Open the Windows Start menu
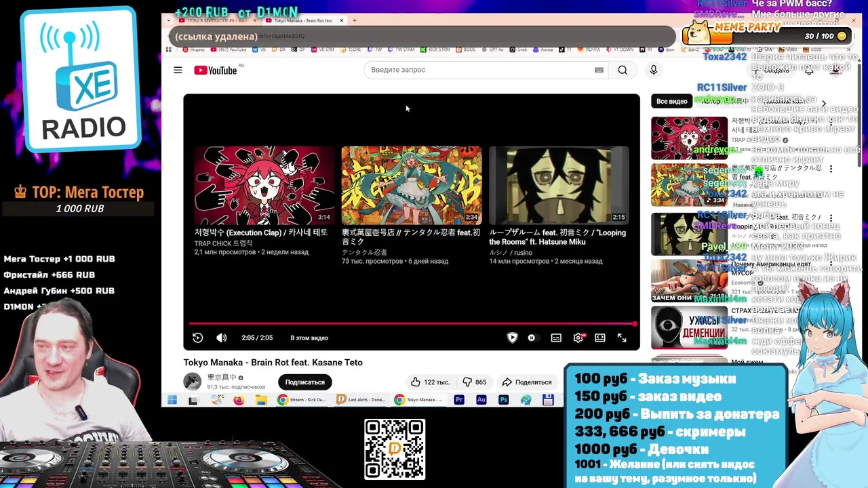The width and height of the screenshot is (868, 488). (172, 400)
